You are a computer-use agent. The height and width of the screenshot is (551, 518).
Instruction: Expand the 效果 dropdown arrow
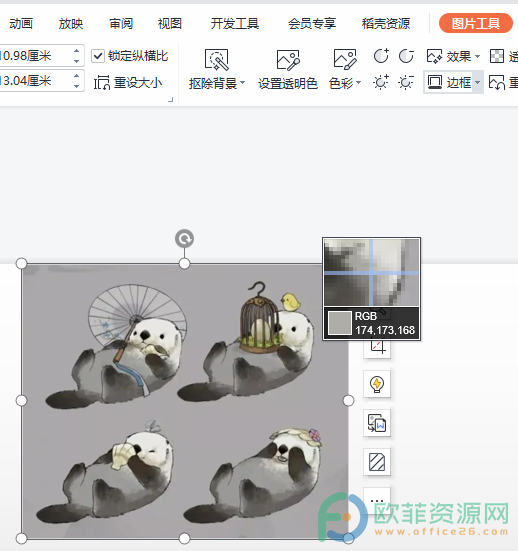tap(477, 56)
